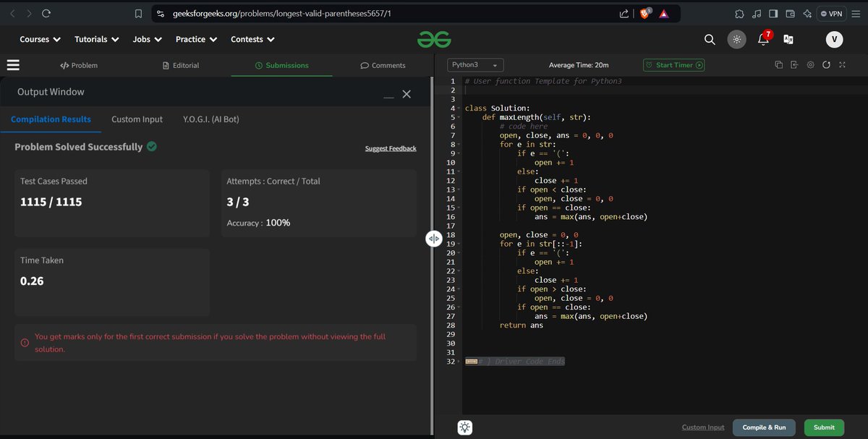Viewport: 868px width, 439px height.
Task: Select the Submissions tab
Action: pyautogui.click(x=282, y=65)
